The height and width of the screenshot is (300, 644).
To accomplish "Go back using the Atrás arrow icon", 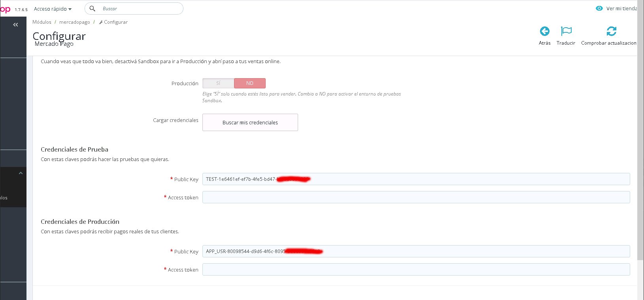I will coord(544,31).
